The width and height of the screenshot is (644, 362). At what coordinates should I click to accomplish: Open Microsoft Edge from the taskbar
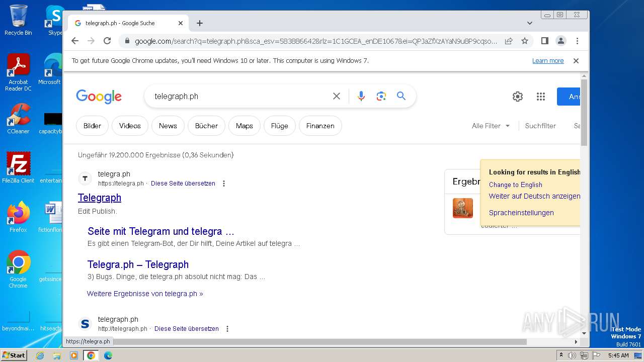click(108, 355)
